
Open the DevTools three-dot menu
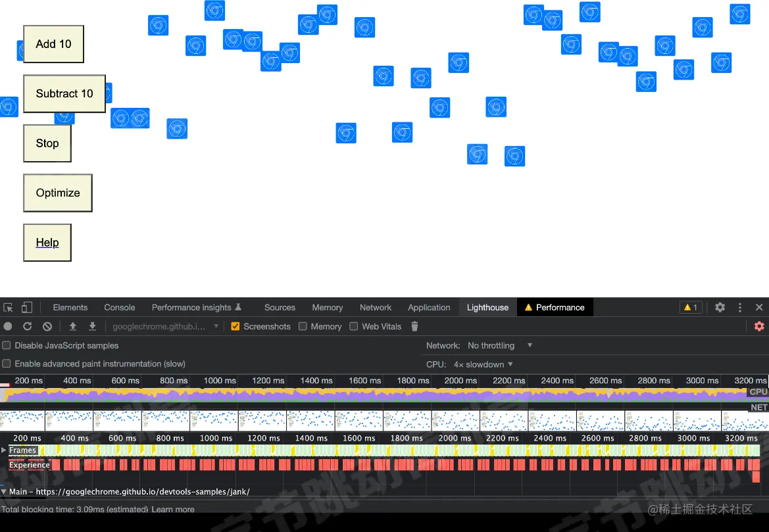(739, 308)
